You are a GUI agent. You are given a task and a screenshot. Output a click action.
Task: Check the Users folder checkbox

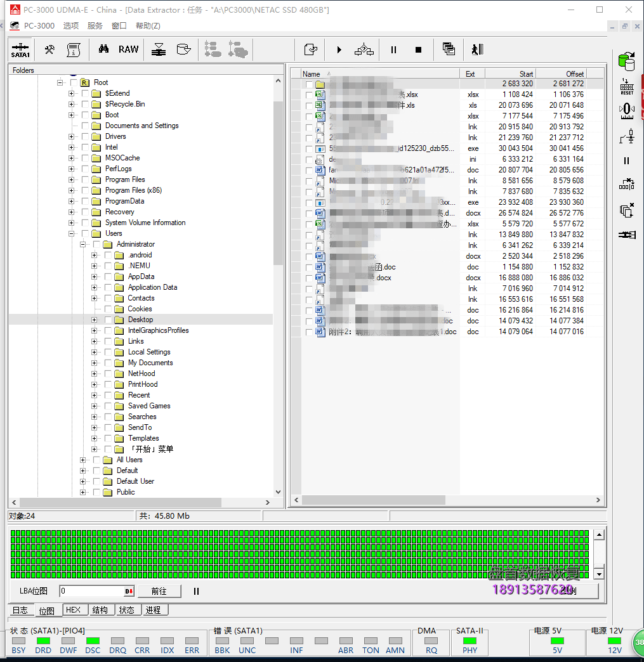pyautogui.click(x=85, y=233)
